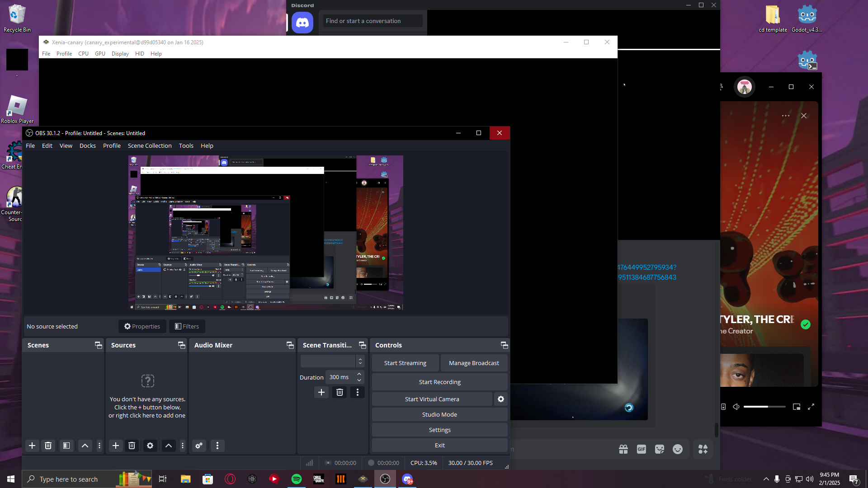Click the trash icon under Scene Transitions

[x=340, y=392]
